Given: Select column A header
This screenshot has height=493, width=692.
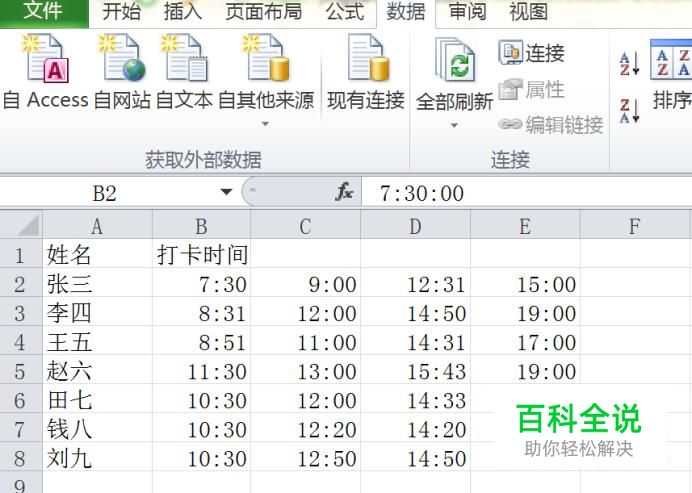Looking at the screenshot, I should pyautogui.click(x=97, y=226).
